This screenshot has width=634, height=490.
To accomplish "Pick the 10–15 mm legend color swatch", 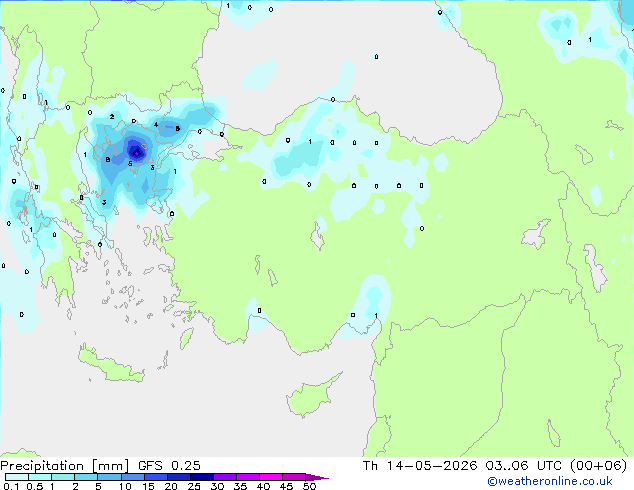I will [x=132, y=477].
